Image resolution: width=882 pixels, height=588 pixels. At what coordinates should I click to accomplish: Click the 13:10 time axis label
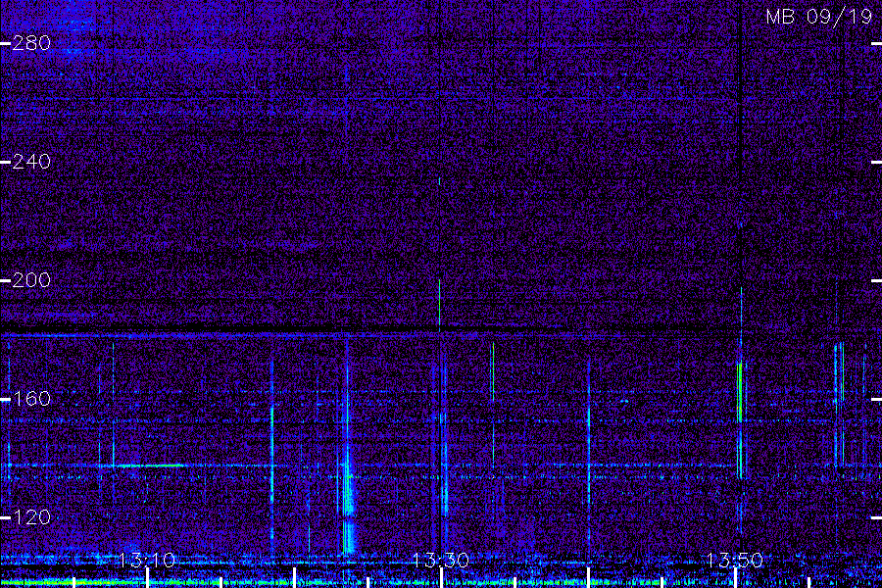pos(147,560)
